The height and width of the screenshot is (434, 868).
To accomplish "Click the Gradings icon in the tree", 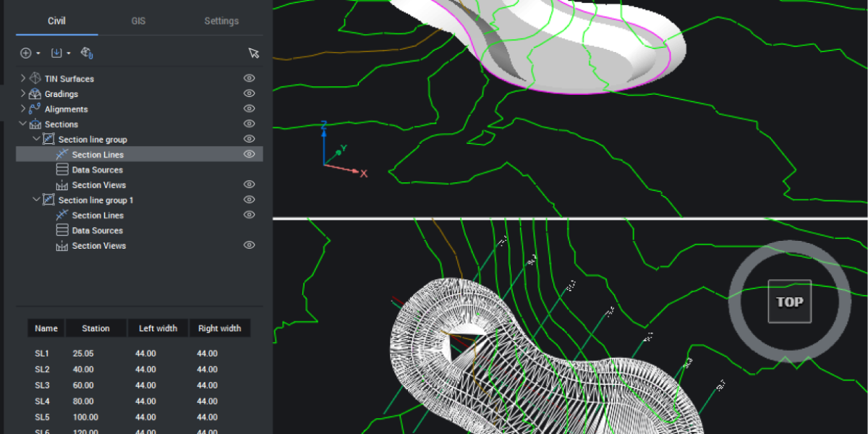I will click(35, 94).
